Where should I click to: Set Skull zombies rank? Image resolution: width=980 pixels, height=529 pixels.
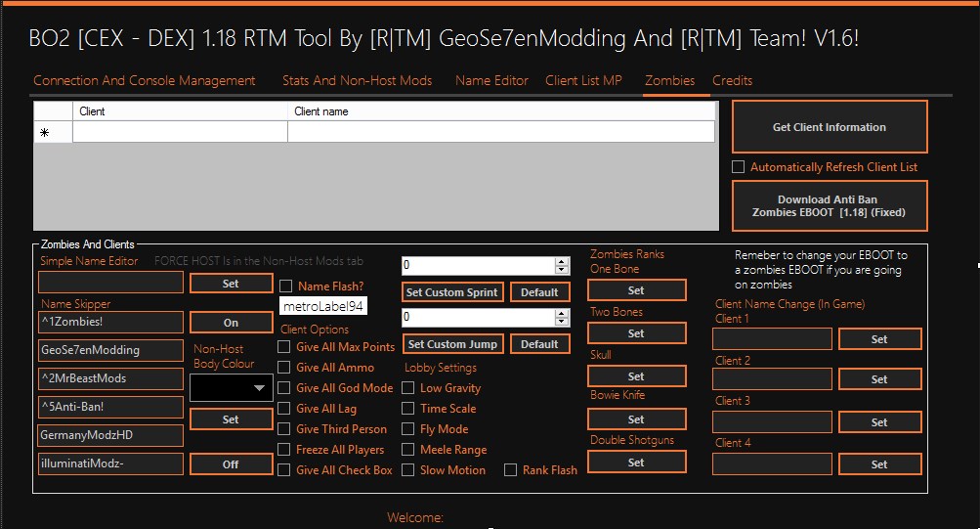636,376
